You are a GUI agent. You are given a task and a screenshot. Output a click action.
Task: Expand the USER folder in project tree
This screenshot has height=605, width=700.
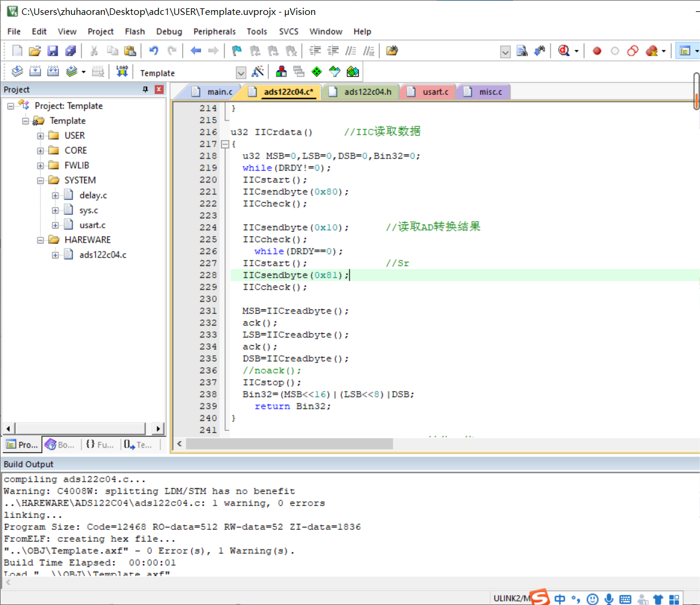pyautogui.click(x=41, y=135)
